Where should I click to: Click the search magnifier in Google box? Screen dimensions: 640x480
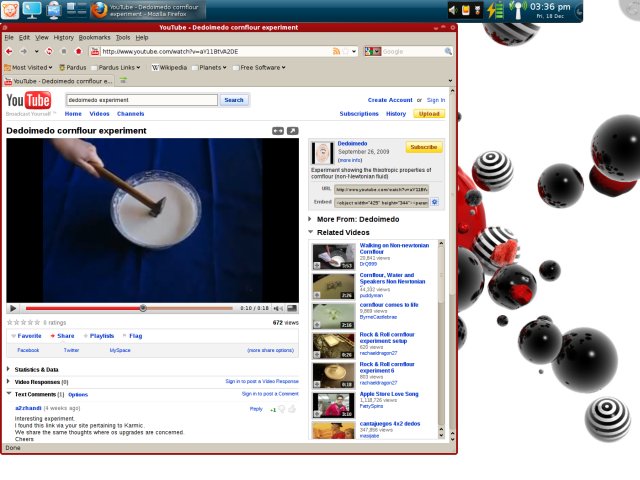(448, 51)
